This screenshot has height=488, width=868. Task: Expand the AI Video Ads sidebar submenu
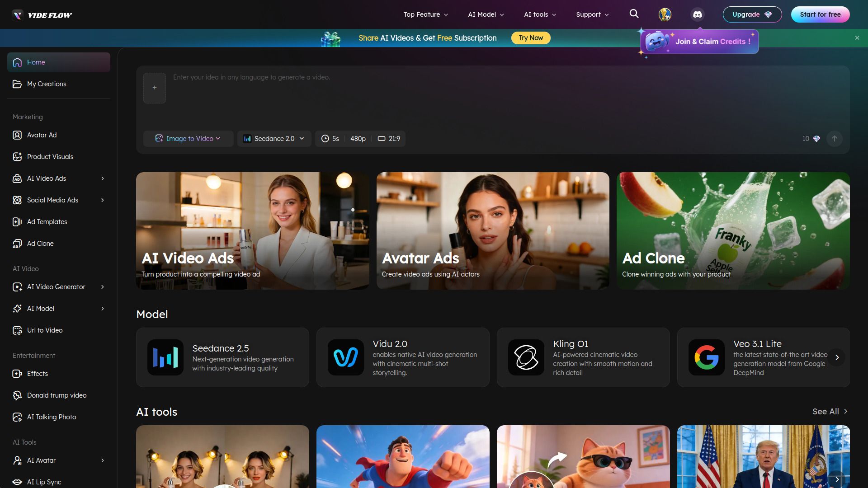tap(103, 178)
